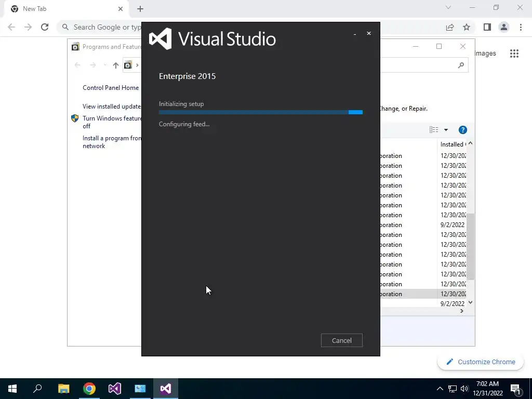The height and width of the screenshot is (399, 532).
Task: Select the highlighted program row dated 12/30
Action: (x=423, y=294)
